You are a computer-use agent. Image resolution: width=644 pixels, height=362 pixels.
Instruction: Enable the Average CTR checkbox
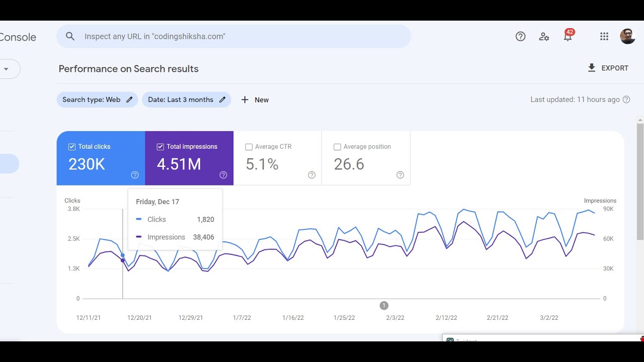click(x=249, y=147)
